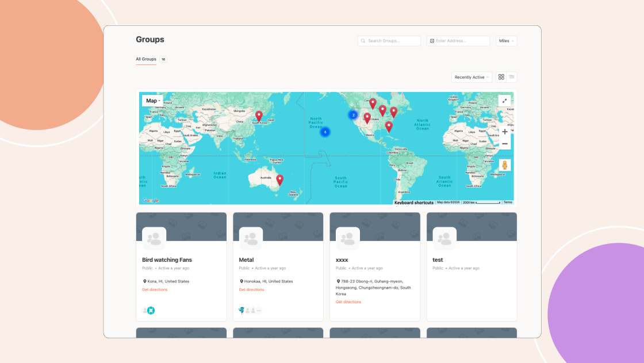Get directions for Metal group

(251, 290)
